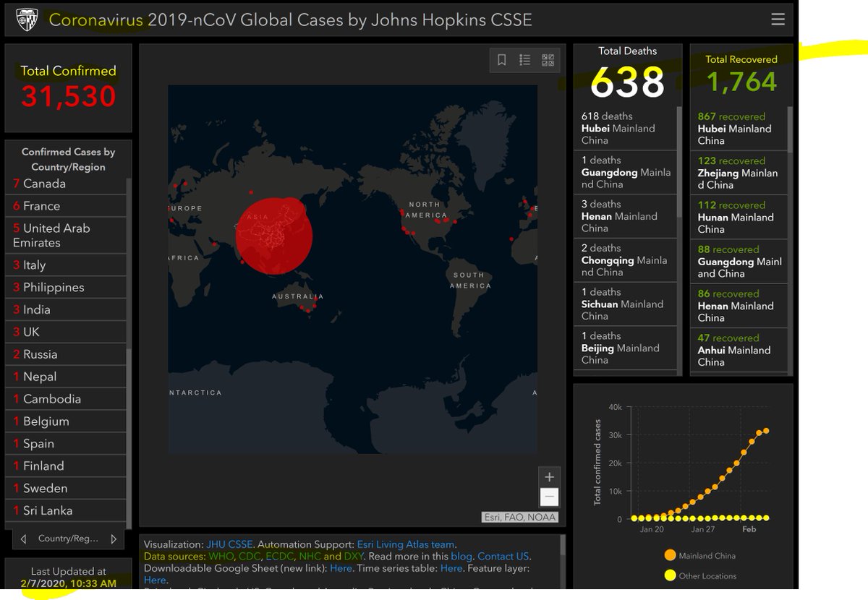
Task: Select the 1 Belgium row
Action: pos(67,421)
